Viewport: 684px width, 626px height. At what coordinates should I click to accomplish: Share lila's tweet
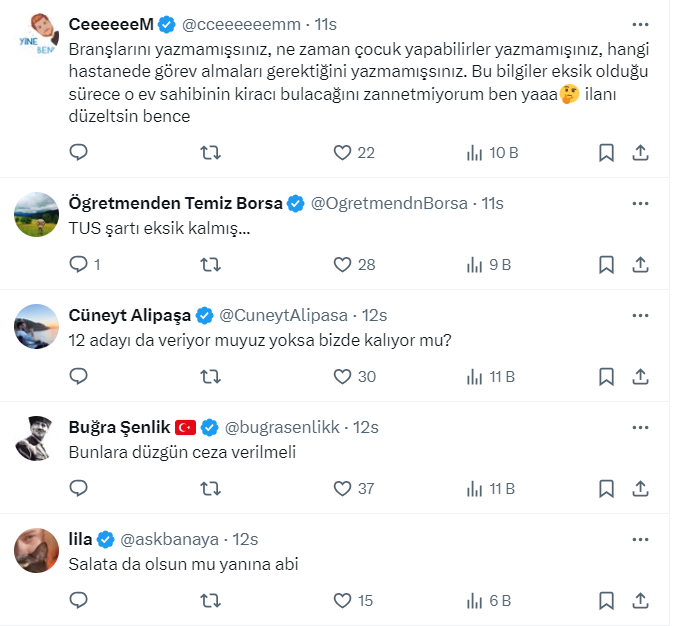[641, 601]
